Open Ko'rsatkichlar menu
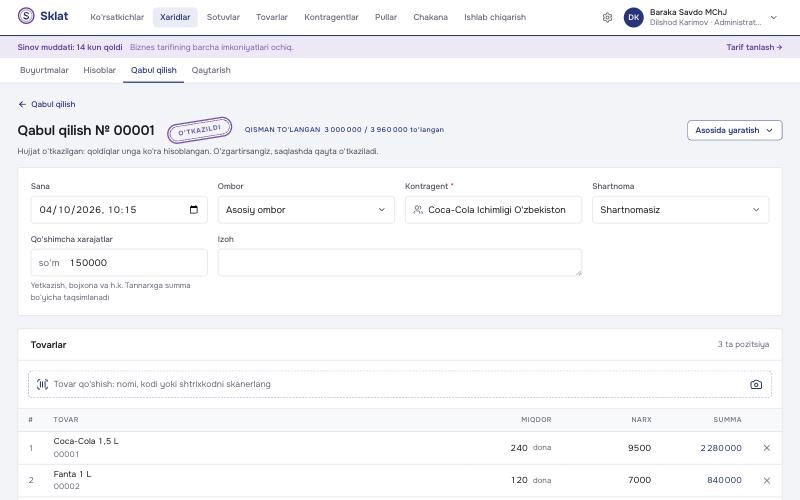This screenshot has width=800, height=500. point(117,17)
